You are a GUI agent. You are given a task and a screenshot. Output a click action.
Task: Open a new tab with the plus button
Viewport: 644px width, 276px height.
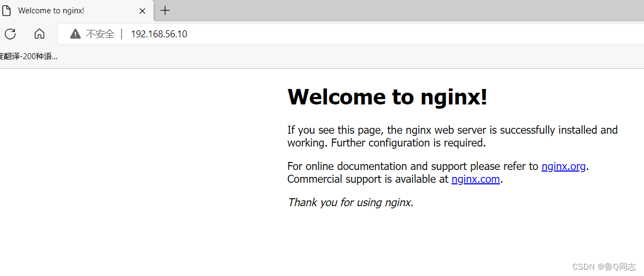tap(165, 11)
